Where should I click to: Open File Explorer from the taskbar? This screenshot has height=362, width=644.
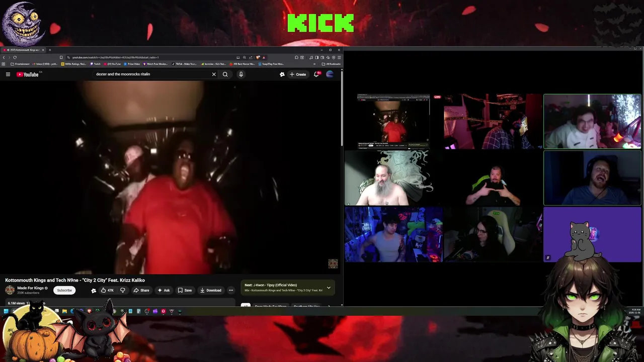[64, 311]
